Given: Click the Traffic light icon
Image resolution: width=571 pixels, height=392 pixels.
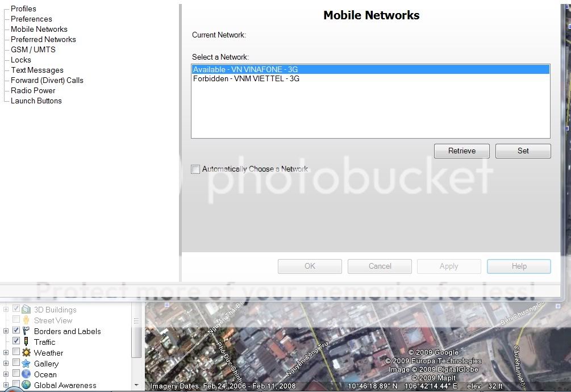Looking at the screenshot, I should [26, 342].
